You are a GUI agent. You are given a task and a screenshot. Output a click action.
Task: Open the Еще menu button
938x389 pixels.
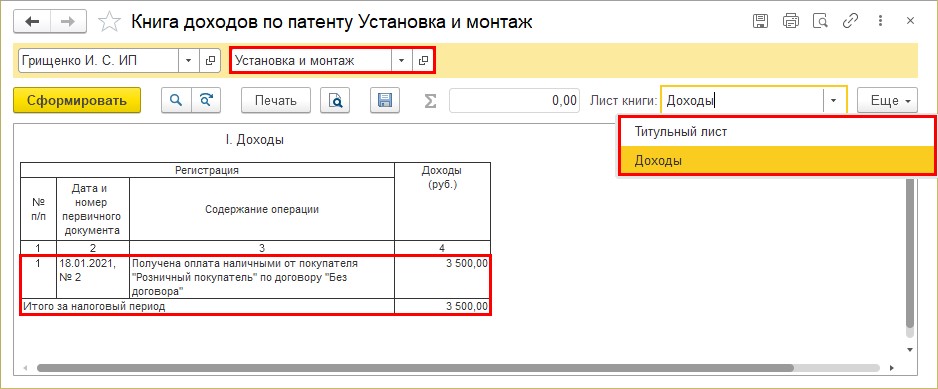pyautogui.click(x=887, y=101)
